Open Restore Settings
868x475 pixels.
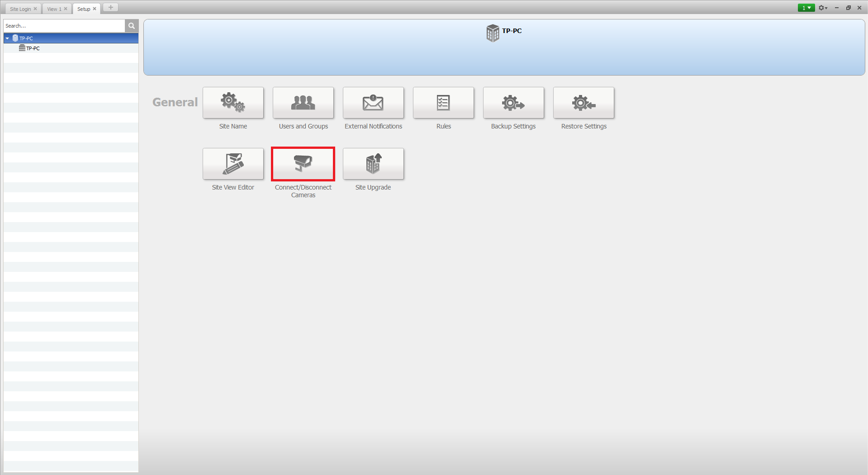(583, 103)
